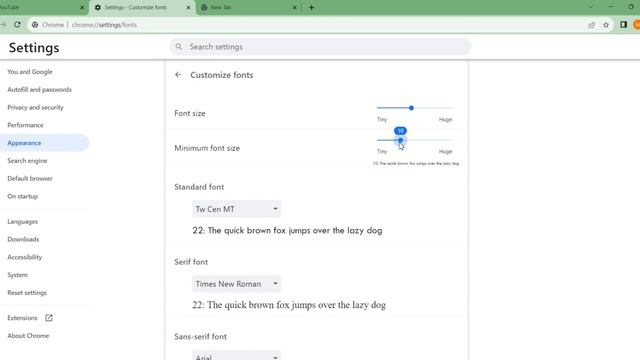Open the side panel icon
Image resolution: width=640 pixels, height=360 pixels.
(x=623, y=24)
